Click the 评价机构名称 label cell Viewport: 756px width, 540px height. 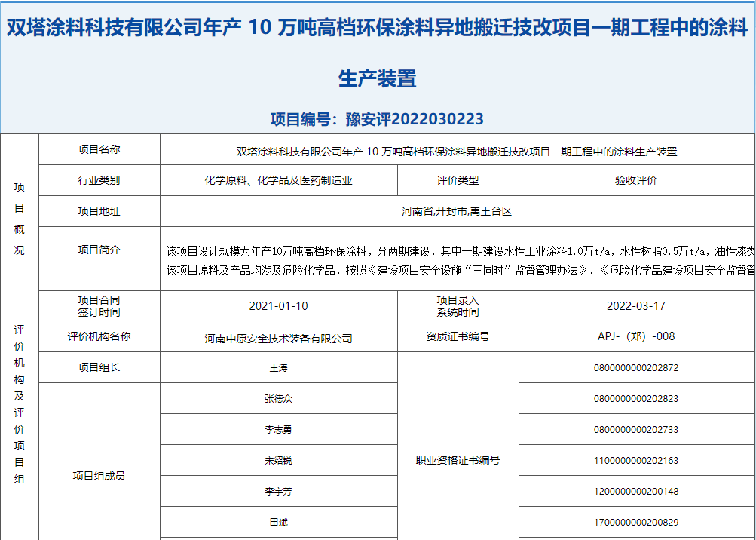click(x=99, y=336)
